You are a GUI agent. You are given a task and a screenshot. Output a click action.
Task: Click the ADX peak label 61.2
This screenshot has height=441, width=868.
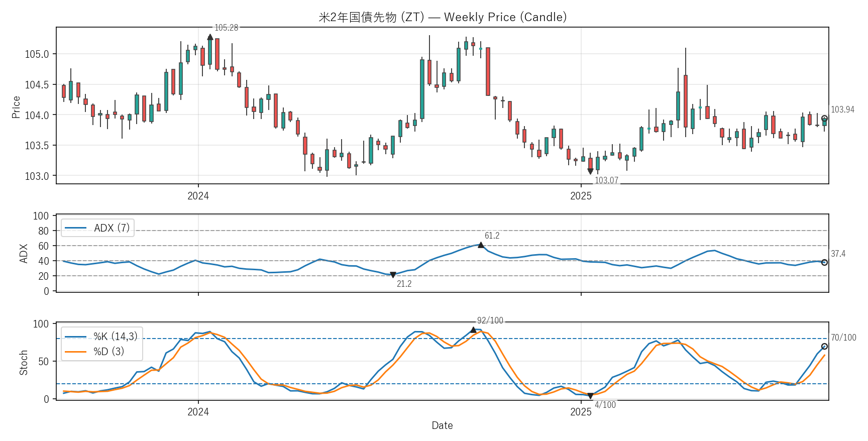492,236
